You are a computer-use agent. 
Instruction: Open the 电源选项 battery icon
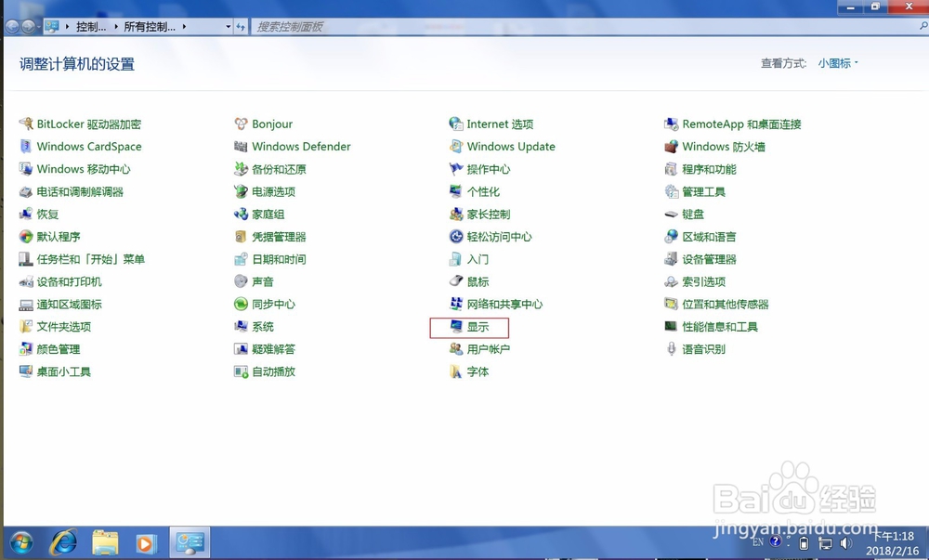click(241, 191)
